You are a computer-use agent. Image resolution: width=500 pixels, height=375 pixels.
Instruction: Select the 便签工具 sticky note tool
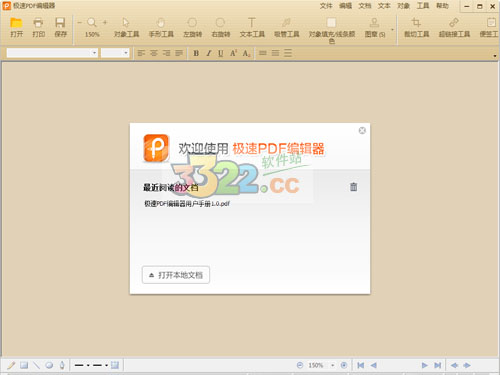489,27
